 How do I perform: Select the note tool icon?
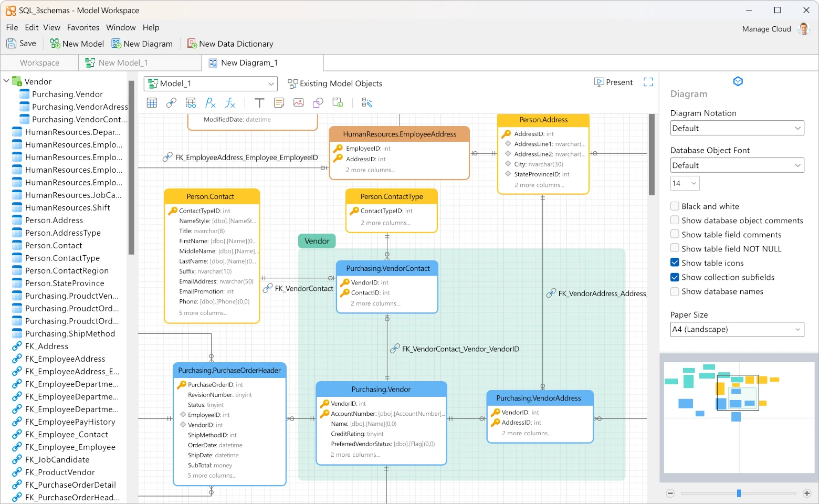pyautogui.click(x=279, y=103)
